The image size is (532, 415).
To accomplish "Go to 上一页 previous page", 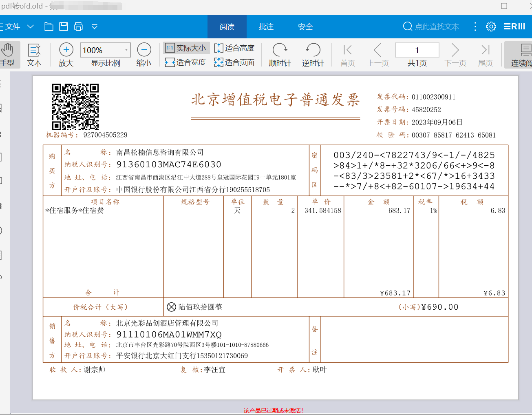I will (x=378, y=55).
